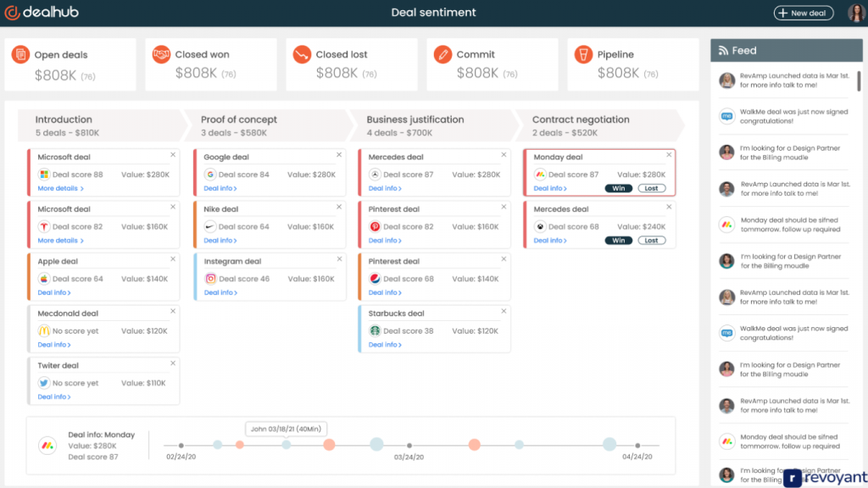The image size is (868, 488).
Task: Click the Feed RSS icon
Action: (723, 51)
